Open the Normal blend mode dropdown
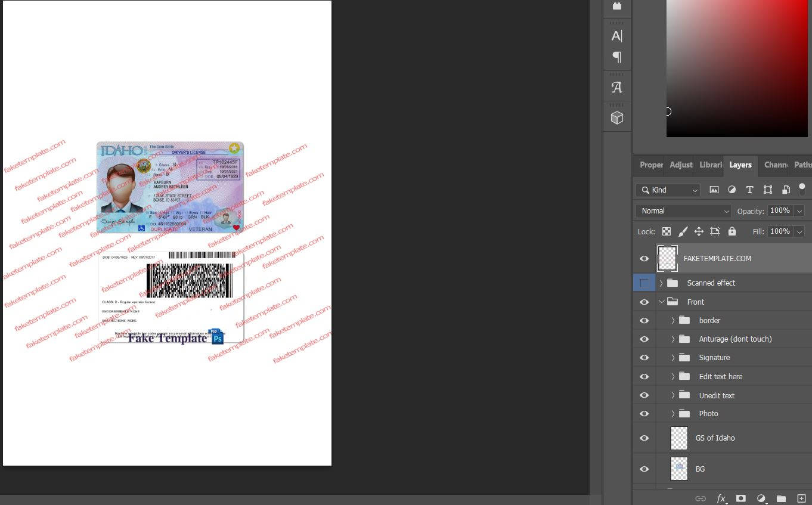The width and height of the screenshot is (812, 505). click(x=683, y=211)
